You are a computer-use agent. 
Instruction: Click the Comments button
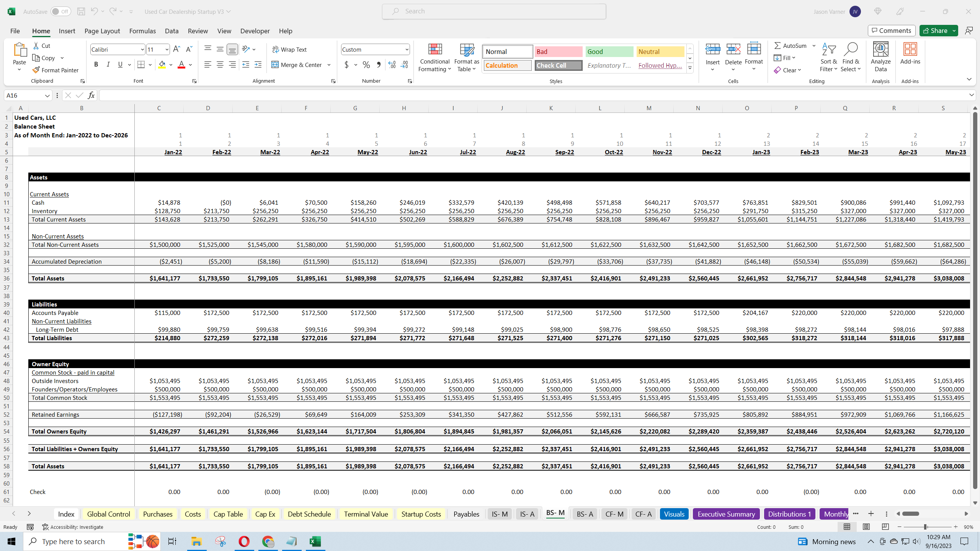[x=891, y=30]
